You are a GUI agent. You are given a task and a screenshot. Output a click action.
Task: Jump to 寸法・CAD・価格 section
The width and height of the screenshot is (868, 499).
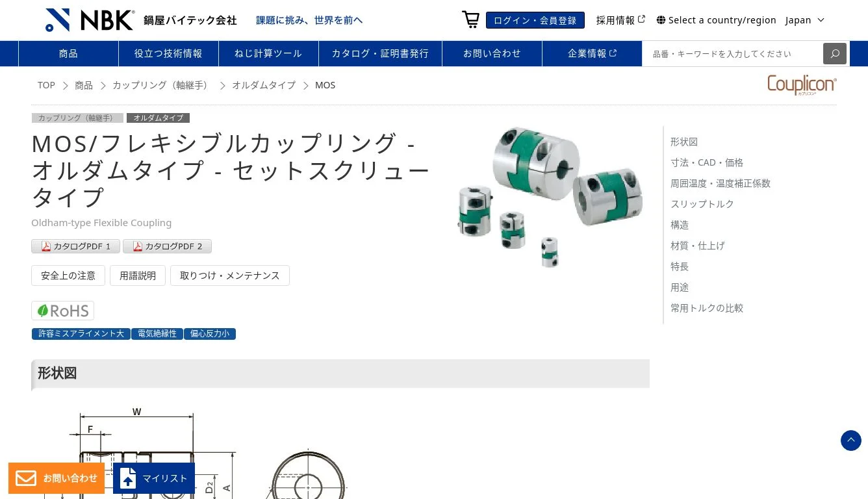click(707, 162)
